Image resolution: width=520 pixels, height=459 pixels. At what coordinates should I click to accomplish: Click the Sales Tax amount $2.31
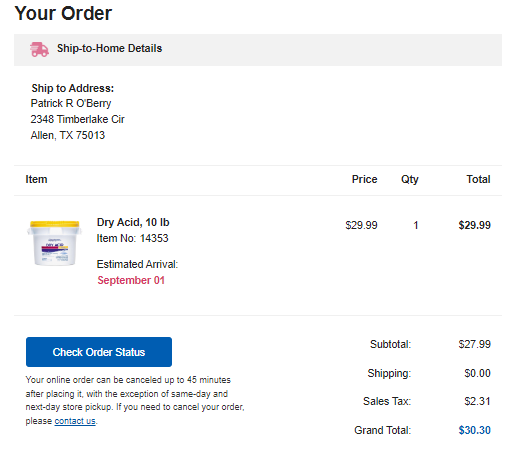pos(477,401)
